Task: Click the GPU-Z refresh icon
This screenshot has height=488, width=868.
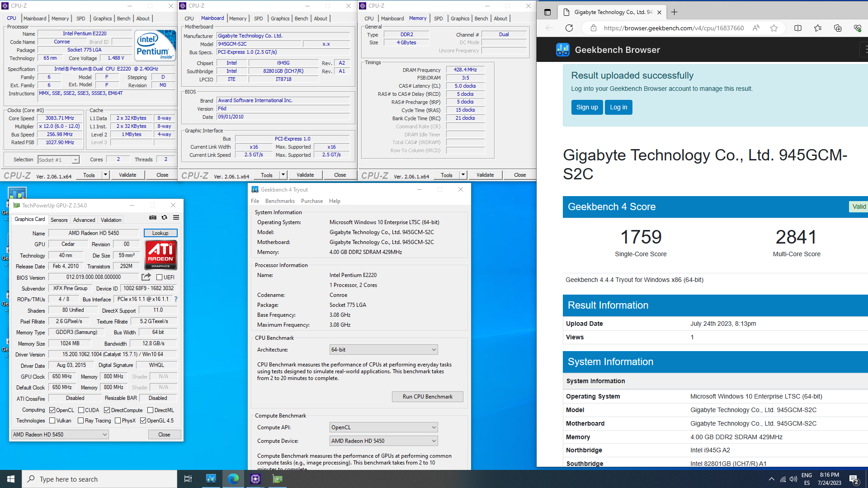Action: (x=165, y=217)
